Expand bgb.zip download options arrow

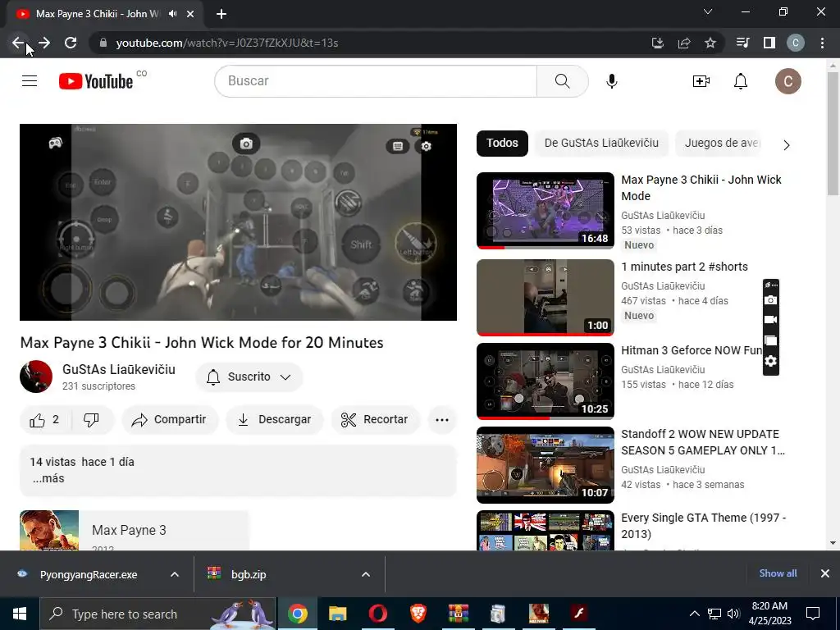tap(366, 574)
